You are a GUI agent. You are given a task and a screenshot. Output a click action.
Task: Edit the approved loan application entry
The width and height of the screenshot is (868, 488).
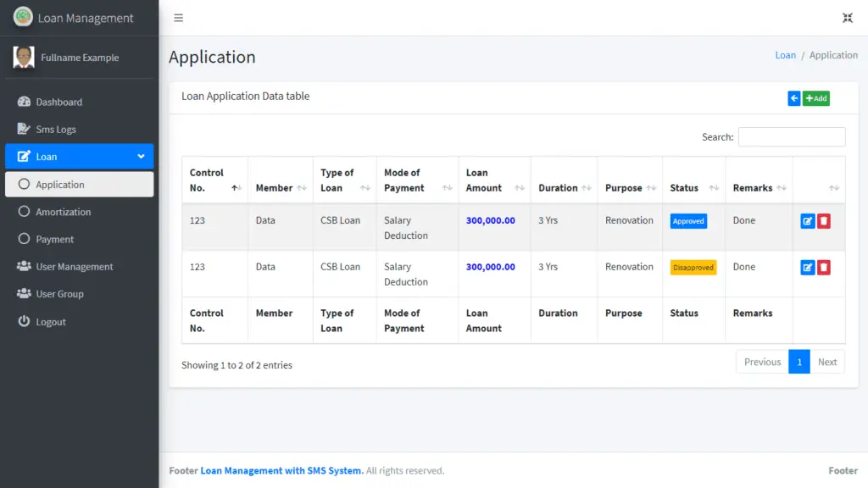(x=808, y=220)
